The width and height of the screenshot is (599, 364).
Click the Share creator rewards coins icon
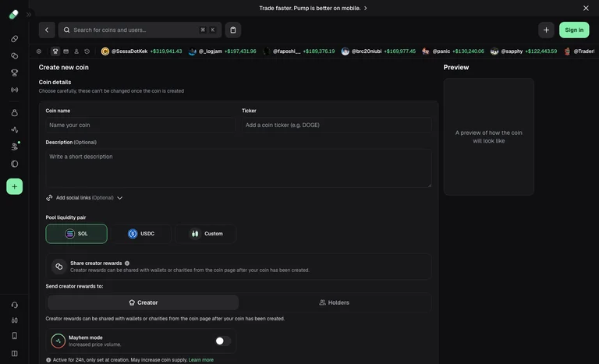[x=58, y=267]
